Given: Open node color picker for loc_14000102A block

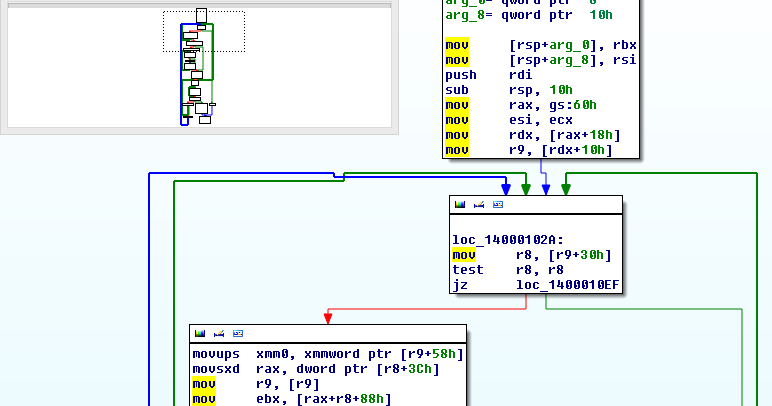Looking at the screenshot, I should pyautogui.click(x=460, y=204).
